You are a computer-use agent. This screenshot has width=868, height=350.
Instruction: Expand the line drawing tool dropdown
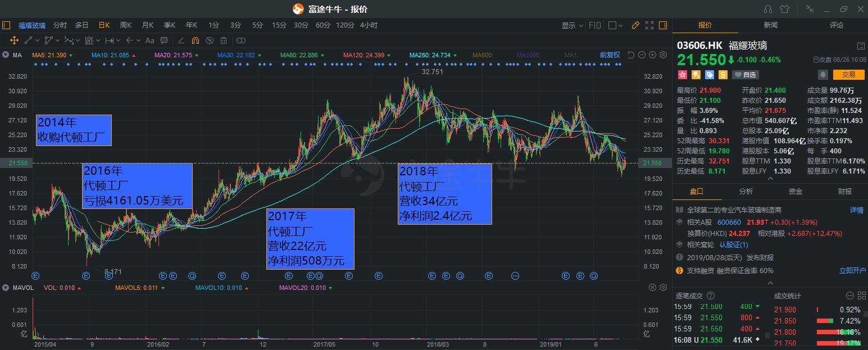coord(37,40)
